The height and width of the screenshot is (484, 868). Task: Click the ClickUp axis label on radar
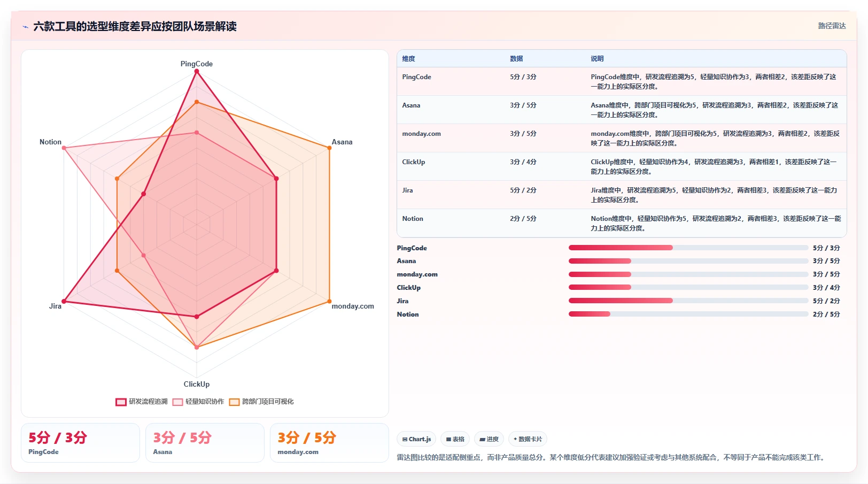197,384
